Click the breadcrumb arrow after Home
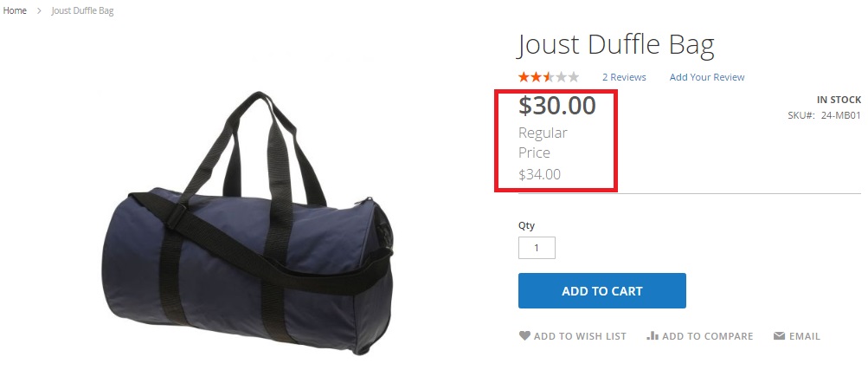 click(39, 10)
